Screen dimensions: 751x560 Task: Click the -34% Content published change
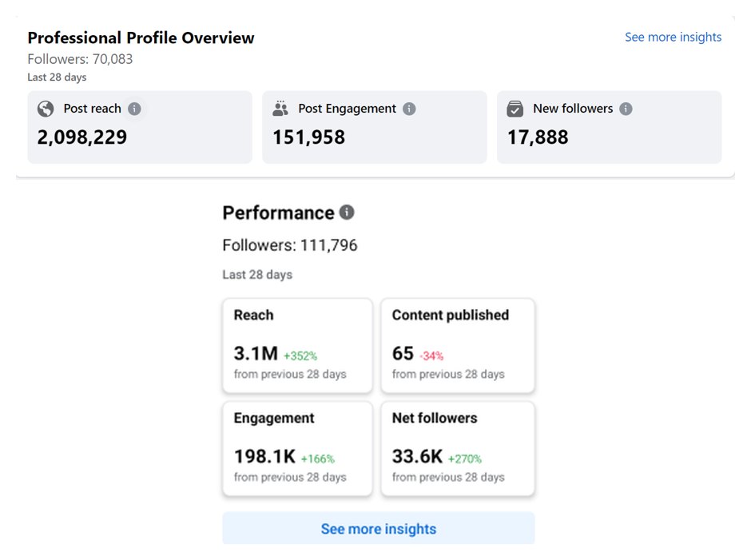(431, 356)
